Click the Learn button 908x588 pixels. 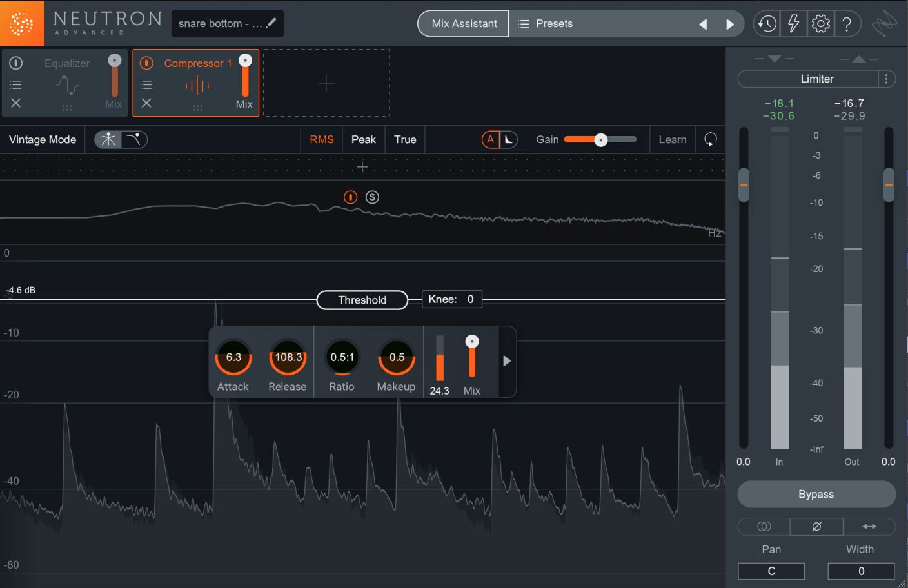(x=673, y=139)
